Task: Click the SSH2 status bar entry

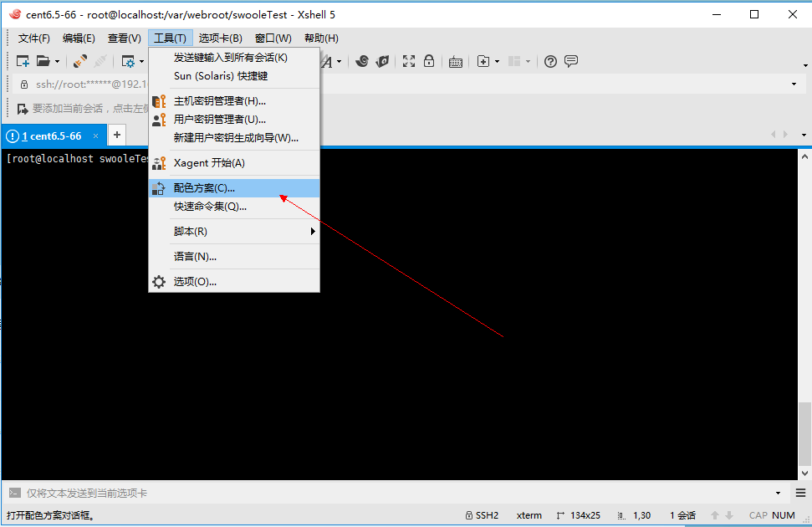Action: tap(482, 515)
